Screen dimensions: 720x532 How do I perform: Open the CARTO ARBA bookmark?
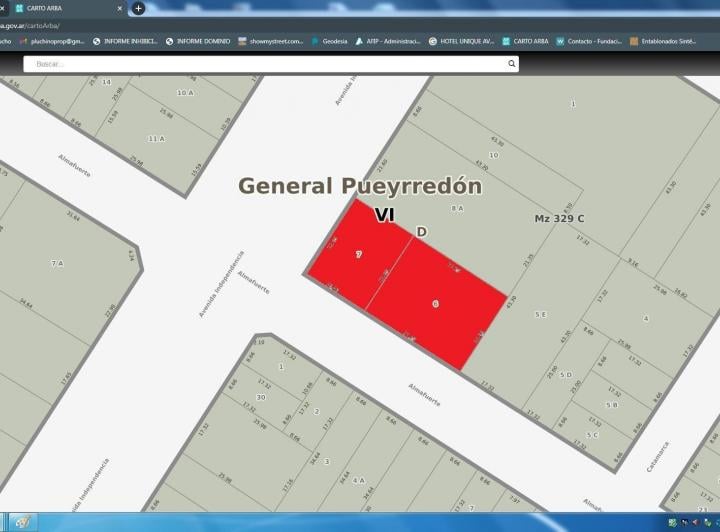(x=525, y=41)
